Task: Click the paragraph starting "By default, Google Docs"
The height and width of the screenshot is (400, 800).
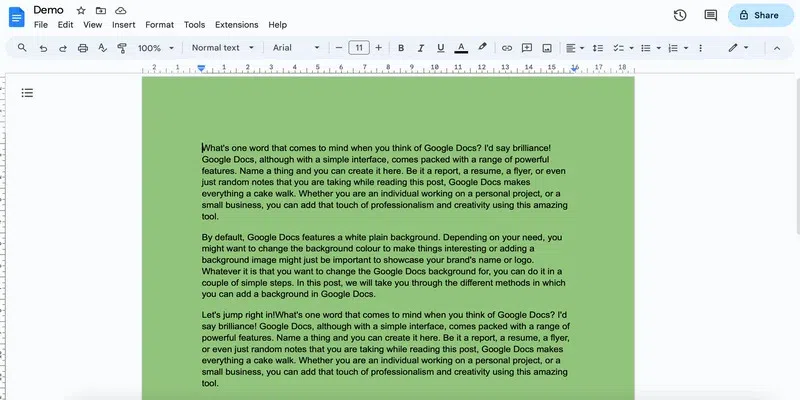Action: pyautogui.click(x=383, y=266)
